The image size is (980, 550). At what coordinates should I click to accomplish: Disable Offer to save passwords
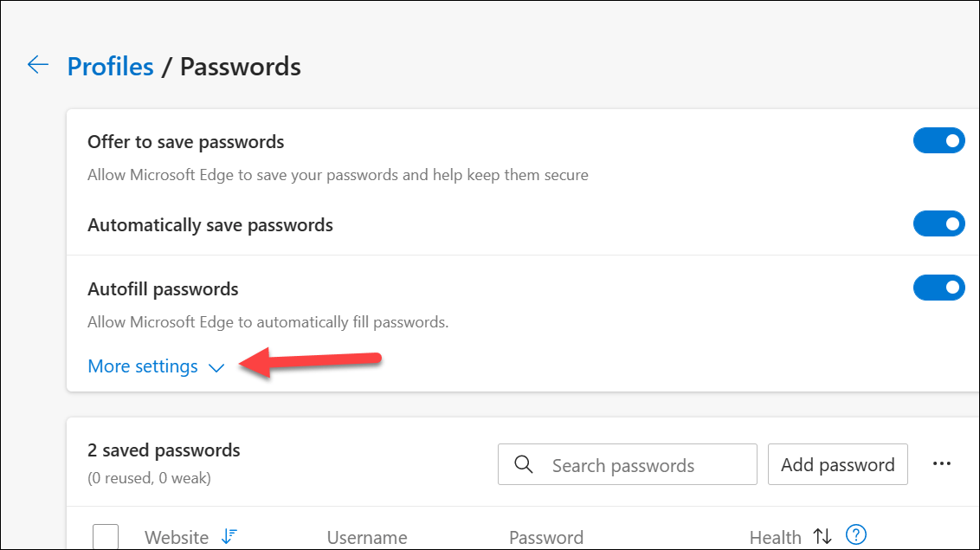pos(939,140)
